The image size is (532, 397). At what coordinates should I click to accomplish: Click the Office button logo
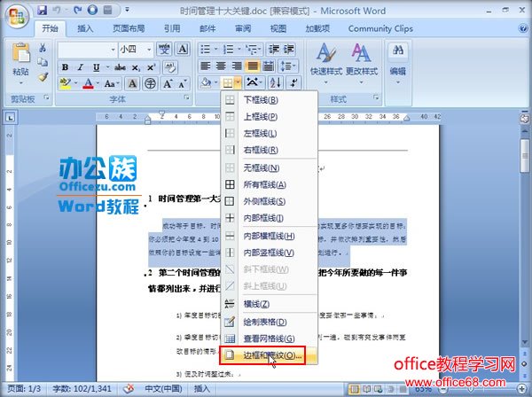(x=17, y=16)
